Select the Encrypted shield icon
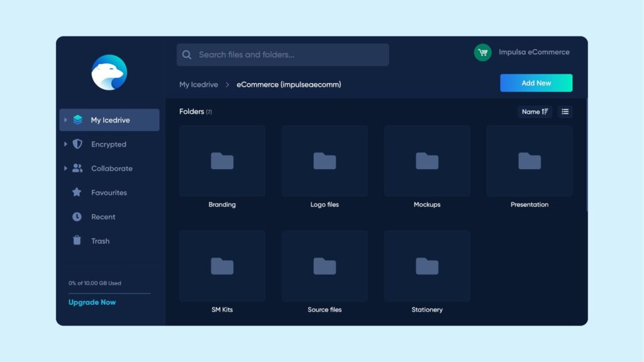 pyautogui.click(x=77, y=144)
